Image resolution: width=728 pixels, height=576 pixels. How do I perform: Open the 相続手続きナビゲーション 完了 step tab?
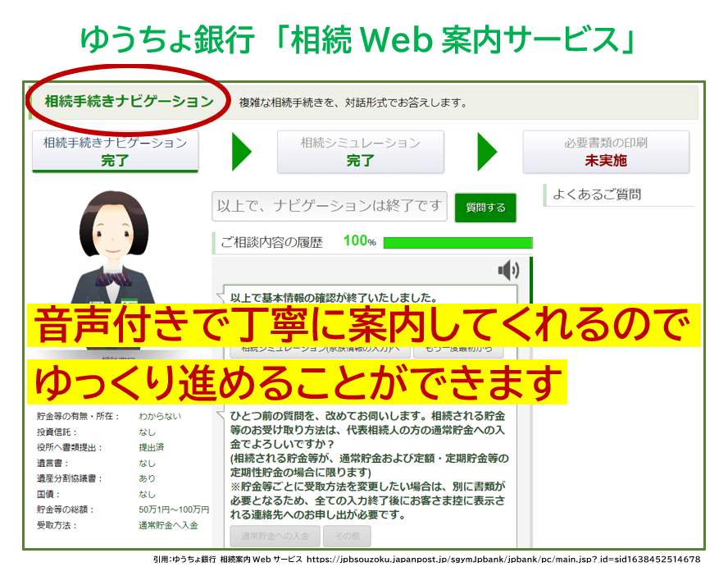point(115,152)
